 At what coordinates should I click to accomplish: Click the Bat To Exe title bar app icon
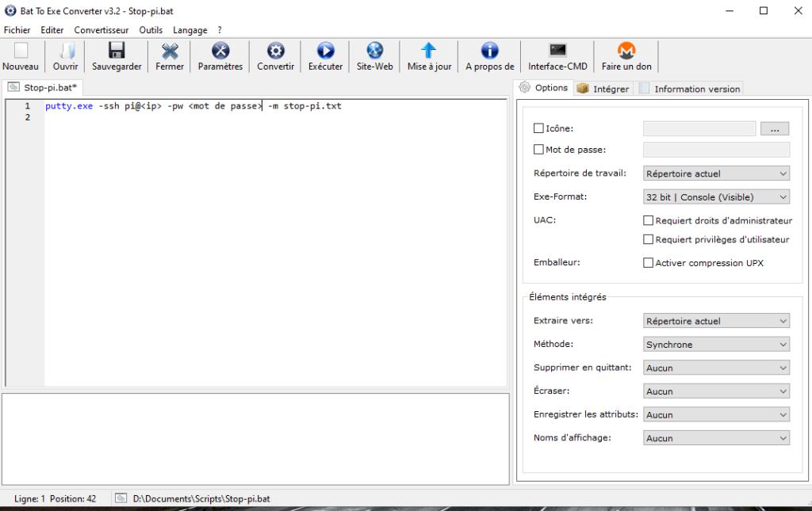[10, 10]
